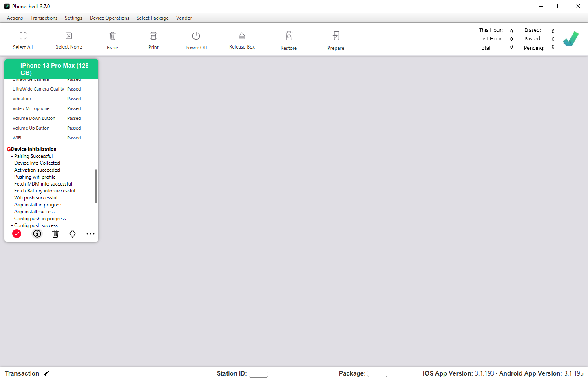Click the Select All toolbar icon
Viewport: 588px width, 380px height.
[x=23, y=36]
